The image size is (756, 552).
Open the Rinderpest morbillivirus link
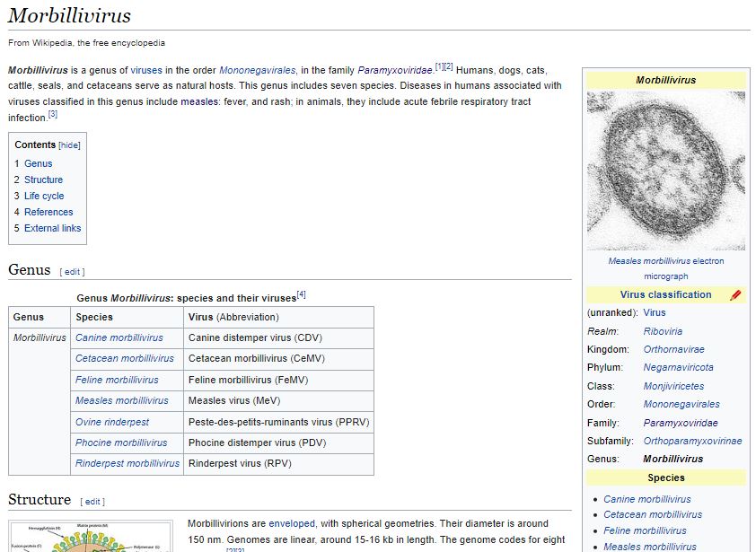click(127, 464)
